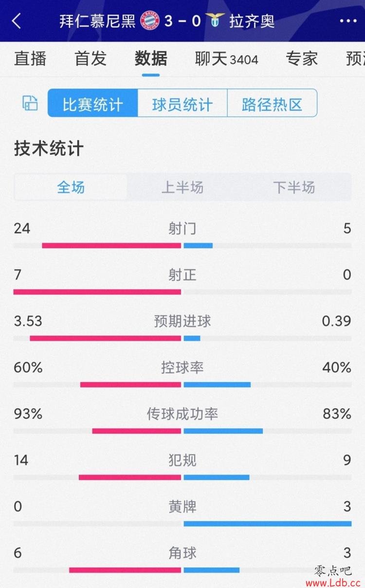Screen dimensions: 365x588
Task: Tap the 拜仁慕尼黑 team name
Action: coord(97,21)
